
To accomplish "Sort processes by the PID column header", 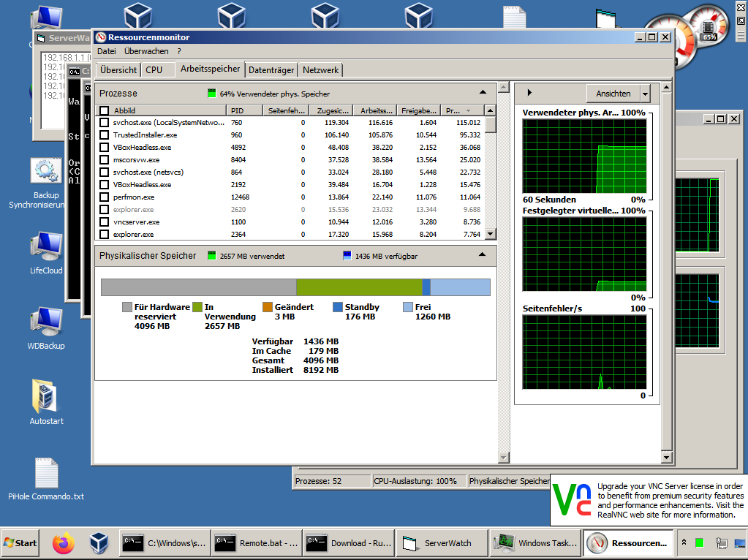I will pos(244,110).
